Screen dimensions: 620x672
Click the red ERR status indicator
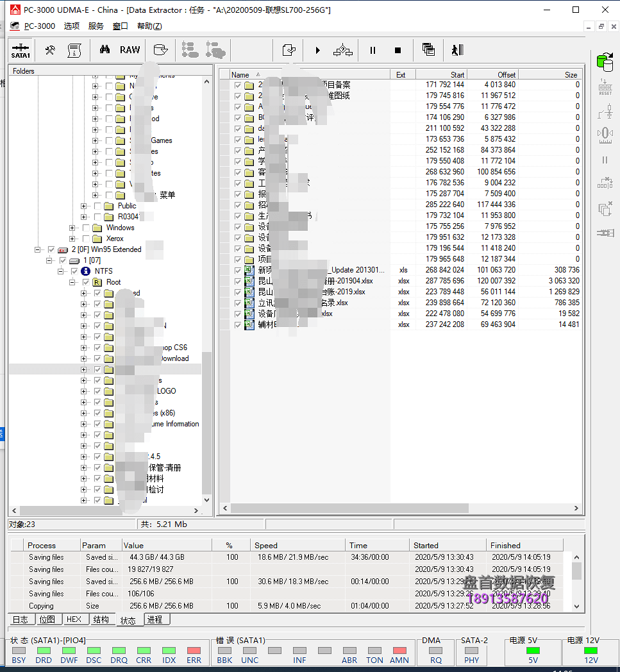pos(194,651)
